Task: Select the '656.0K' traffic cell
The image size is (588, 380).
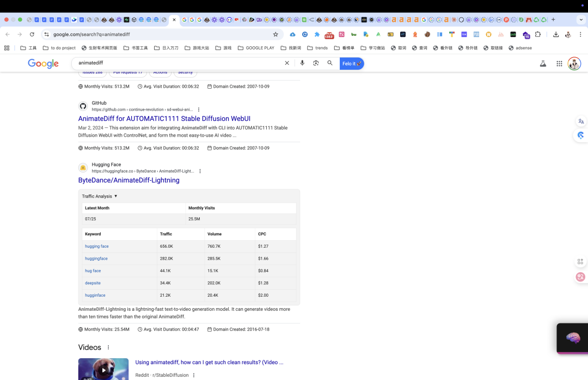Action: pos(180,247)
